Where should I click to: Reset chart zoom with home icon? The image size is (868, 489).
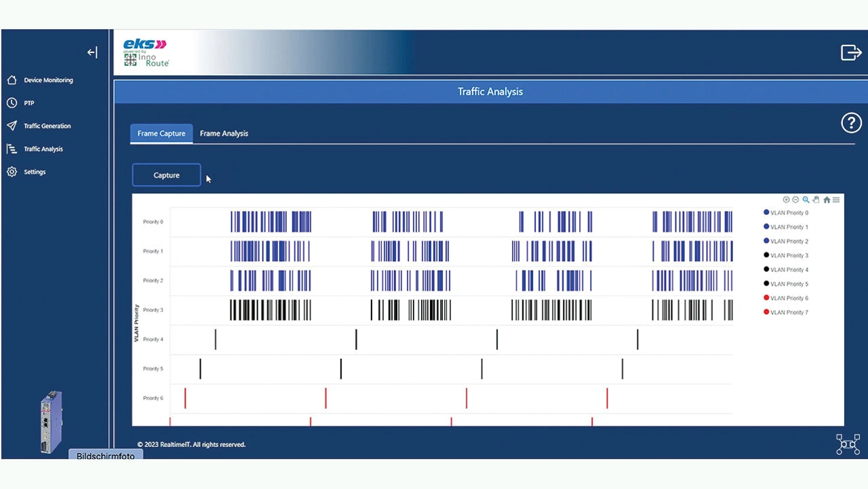coord(827,200)
